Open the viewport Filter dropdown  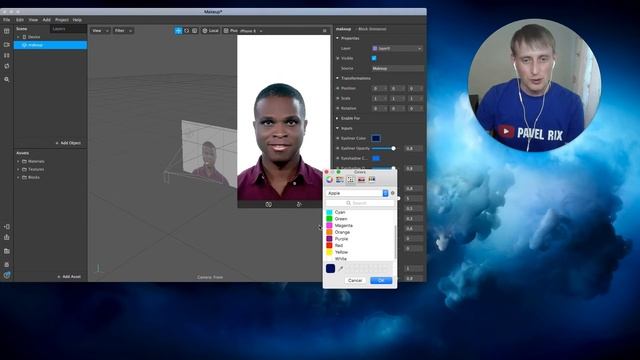point(123,31)
